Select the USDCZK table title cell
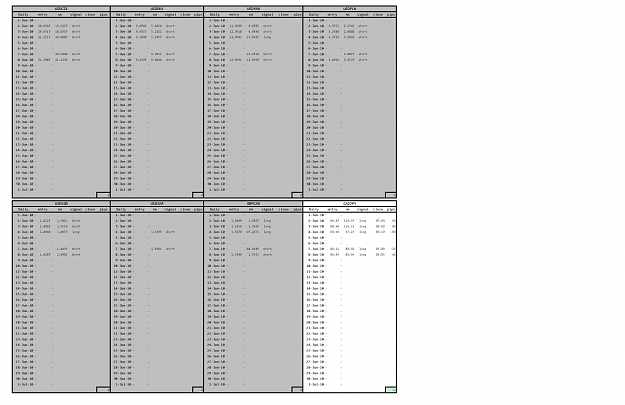 point(61,8)
